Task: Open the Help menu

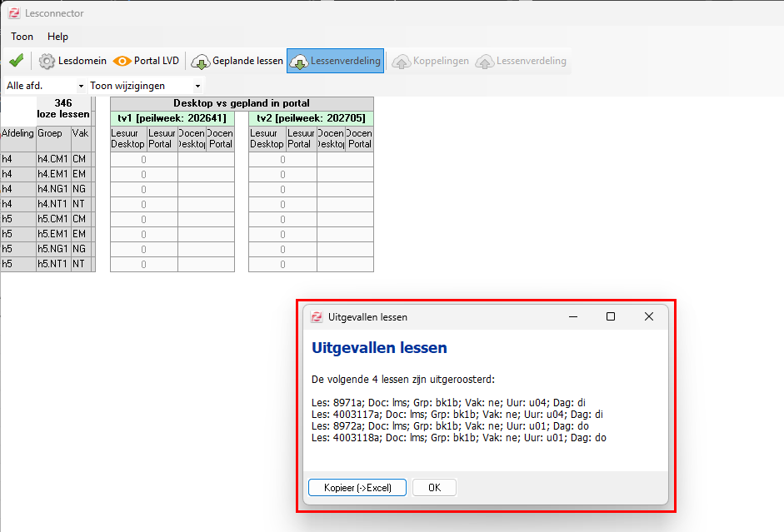Action: pyautogui.click(x=57, y=37)
